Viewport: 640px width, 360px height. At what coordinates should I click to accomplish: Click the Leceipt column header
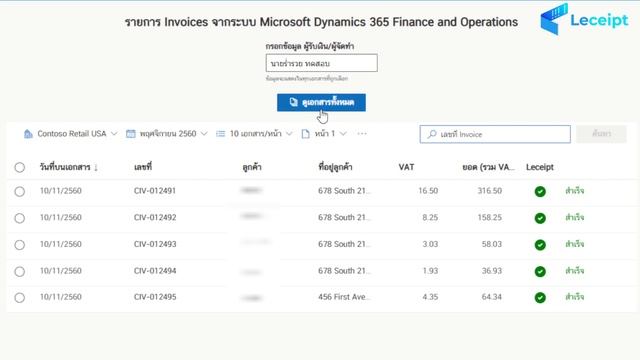pyautogui.click(x=540, y=167)
